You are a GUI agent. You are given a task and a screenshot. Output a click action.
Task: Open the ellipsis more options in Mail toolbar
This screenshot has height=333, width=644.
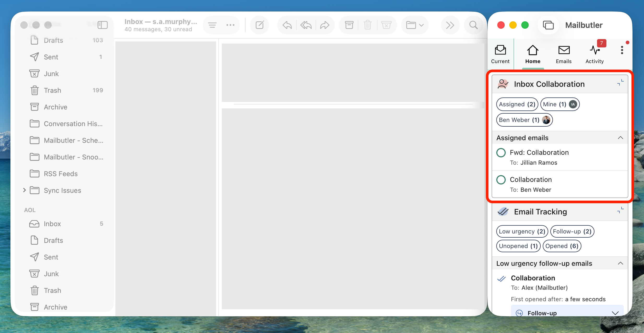point(230,25)
